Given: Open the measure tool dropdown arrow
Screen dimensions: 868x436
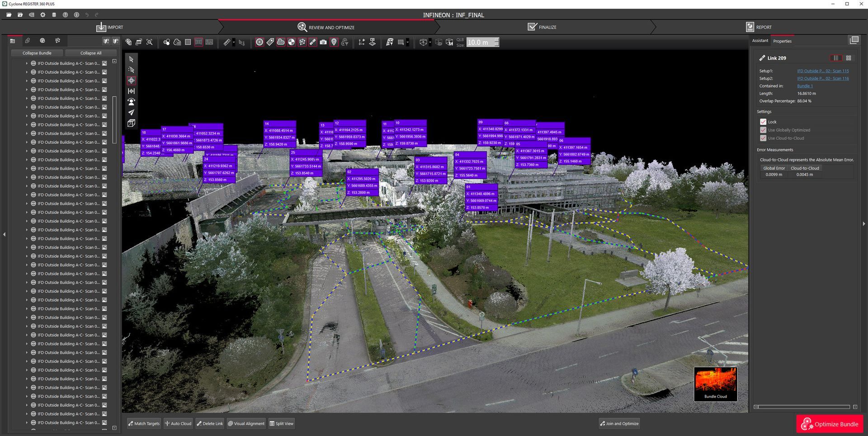Looking at the screenshot, I should click(234, 42).
